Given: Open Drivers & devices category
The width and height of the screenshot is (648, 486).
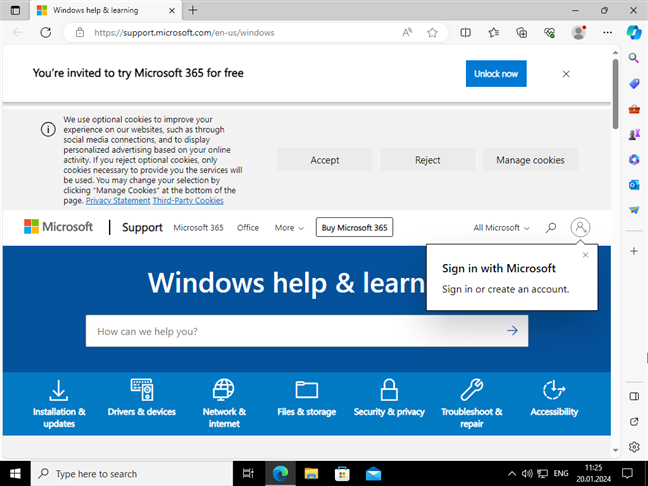Looking at the screenshot, I should pos(142,398).
